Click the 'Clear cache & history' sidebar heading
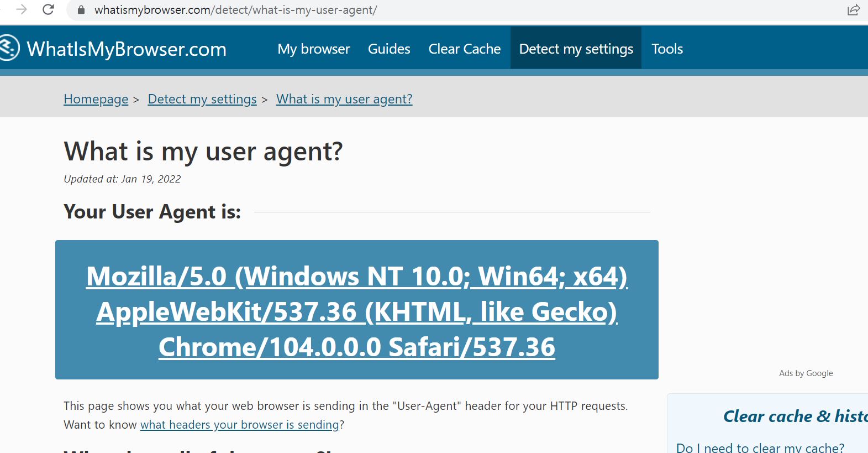The image size is (868, 453). click(796, 416)
